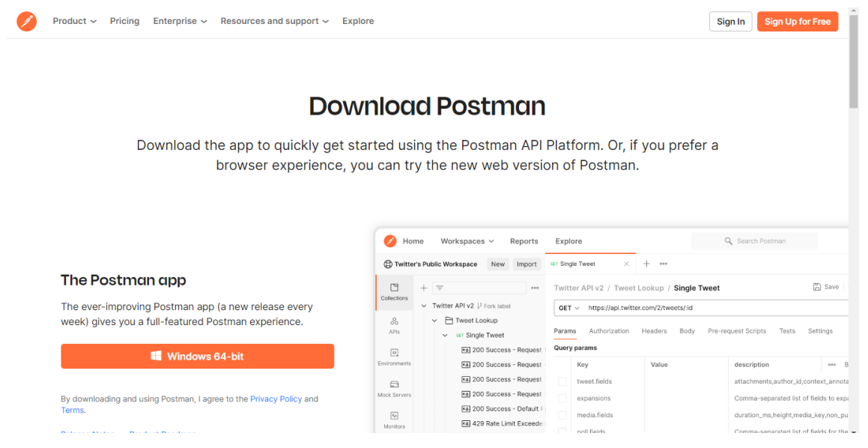
Task: Open the Tests tab
Action: coord(787,331)
